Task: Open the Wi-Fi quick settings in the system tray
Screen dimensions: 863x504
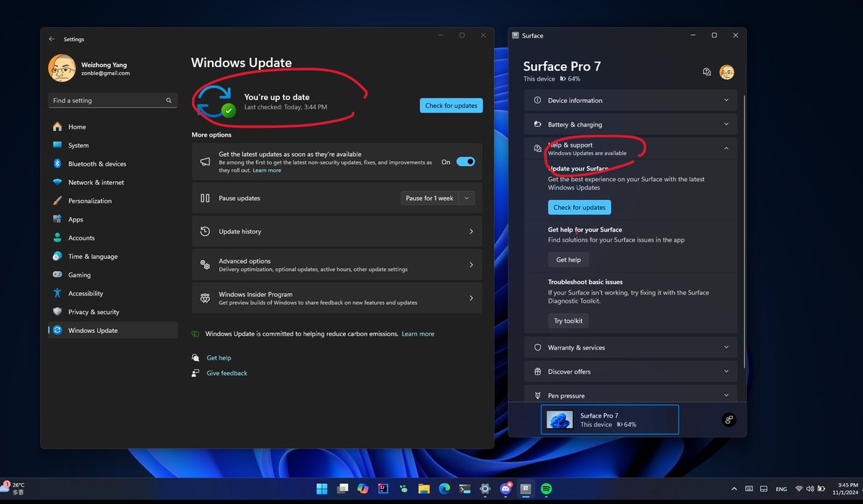Action: pyautogui.click(x=799, y=489)
